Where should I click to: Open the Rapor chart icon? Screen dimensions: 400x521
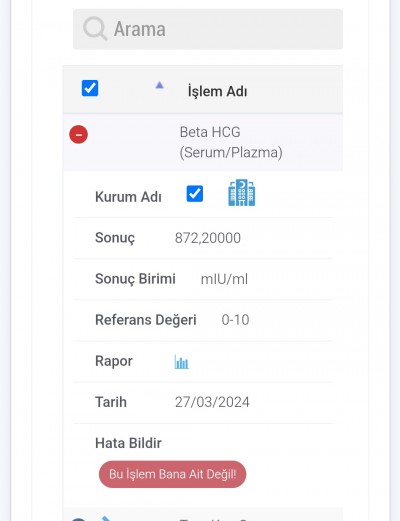coord(182,362)
